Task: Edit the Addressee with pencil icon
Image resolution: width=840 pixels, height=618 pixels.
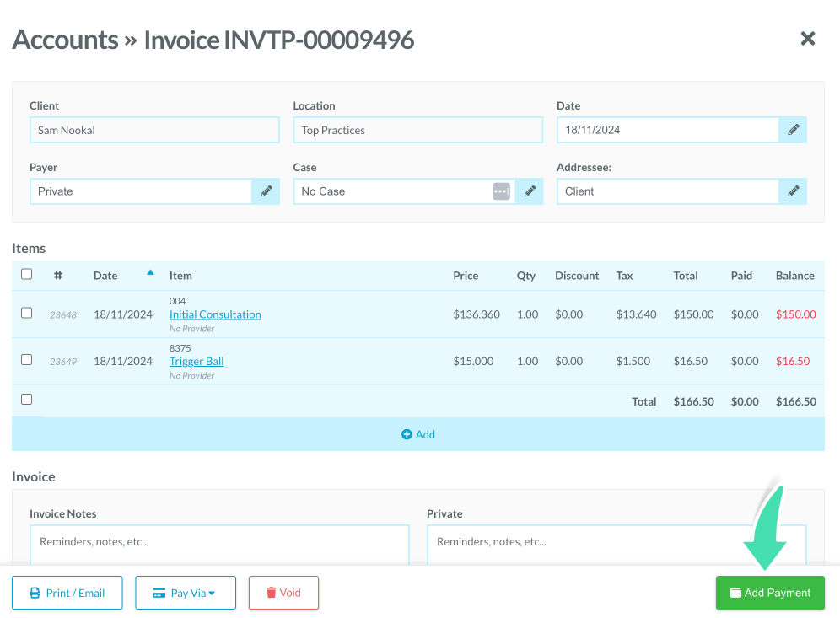Action: 793,191
